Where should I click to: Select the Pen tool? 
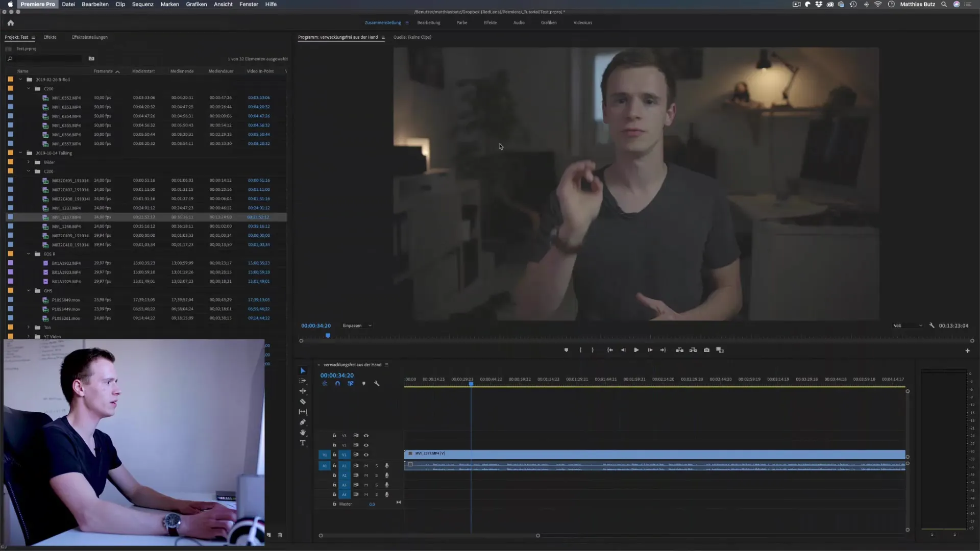tap(303, 422)
